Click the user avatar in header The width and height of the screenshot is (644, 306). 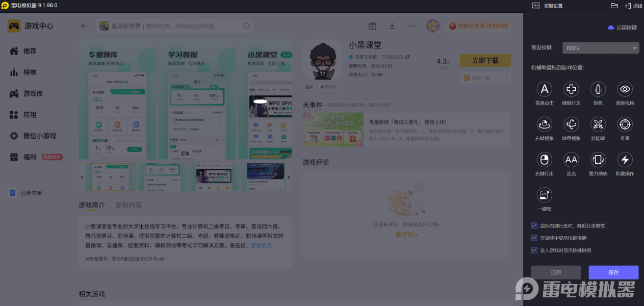[x=433, y=26]
